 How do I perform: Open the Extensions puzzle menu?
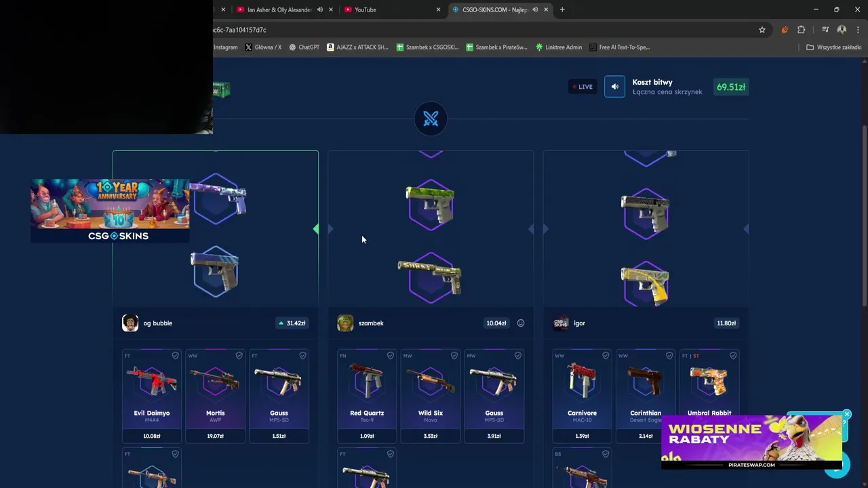click(x=802, y=30)
